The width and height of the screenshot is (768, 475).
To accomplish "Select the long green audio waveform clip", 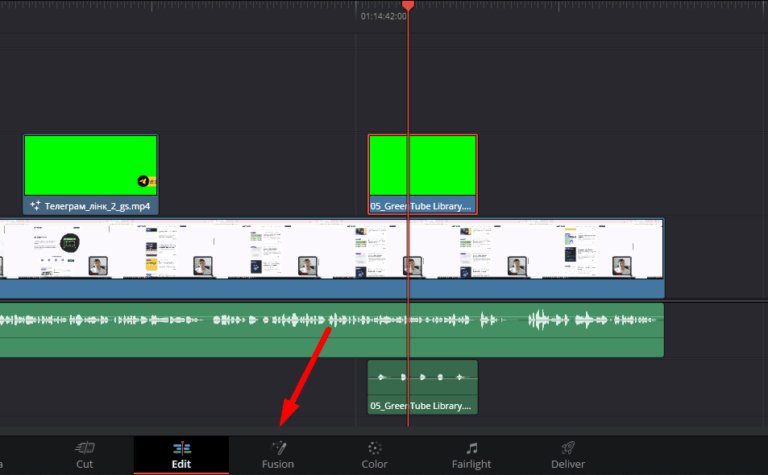I will coord(332,330).
